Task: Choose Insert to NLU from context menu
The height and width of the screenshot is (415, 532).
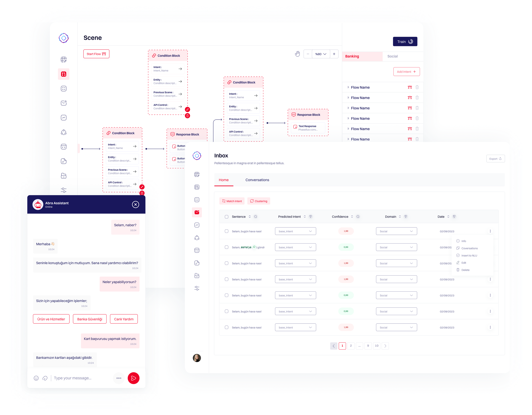Action: tap(469, 255)
